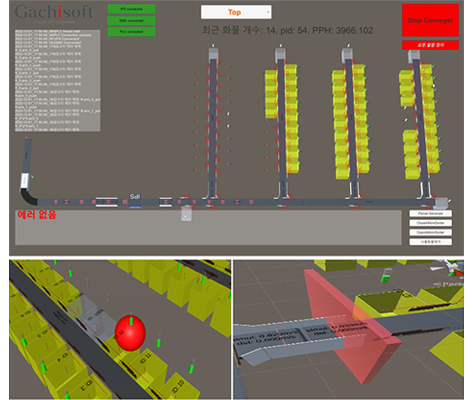This screenshot has width=473, height=400.
Task: Click the Parcel Generate button
Action: click(x=430, y=213)
